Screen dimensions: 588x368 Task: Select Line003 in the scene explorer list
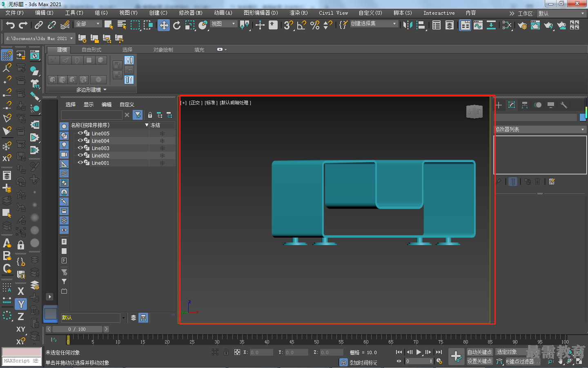(100, 148)
